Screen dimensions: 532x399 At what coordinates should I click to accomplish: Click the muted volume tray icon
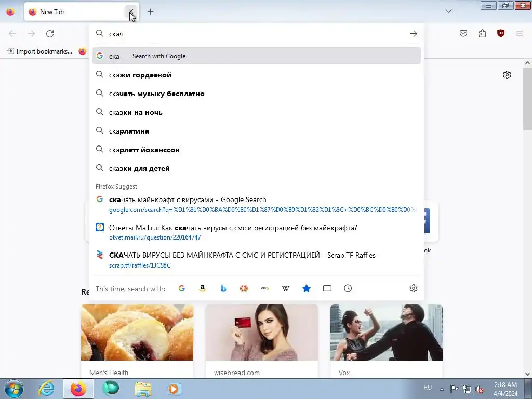tap(480, 389)
